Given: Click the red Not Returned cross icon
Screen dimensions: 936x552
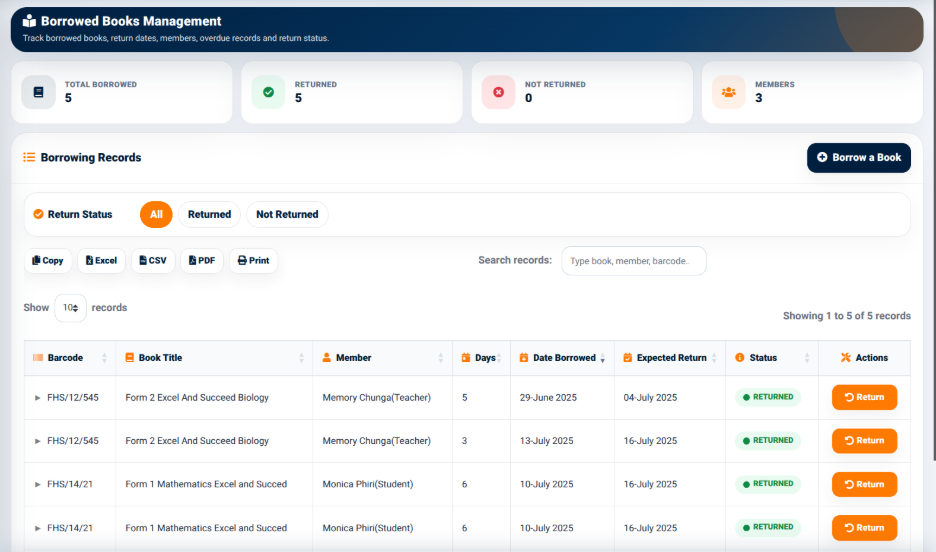Looking at the screenshot, I should coord(498,92).
